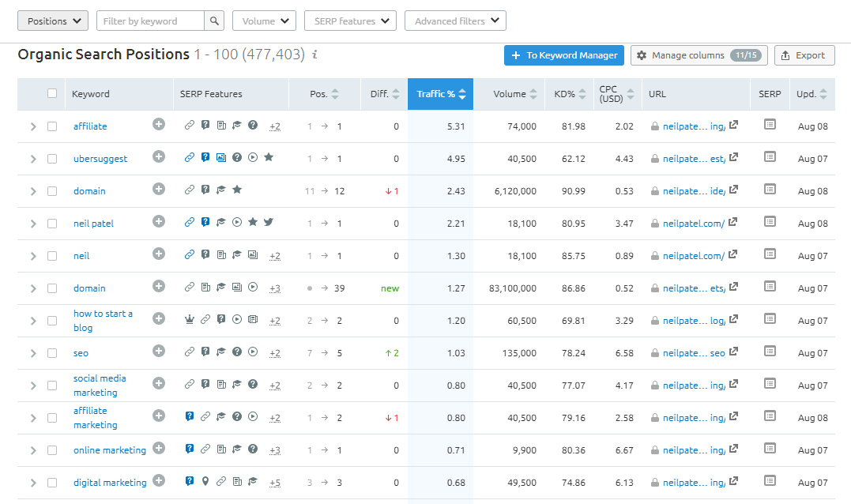
Task: Check the 'social media marketing' row checkbox
Action: pos(52,386)
